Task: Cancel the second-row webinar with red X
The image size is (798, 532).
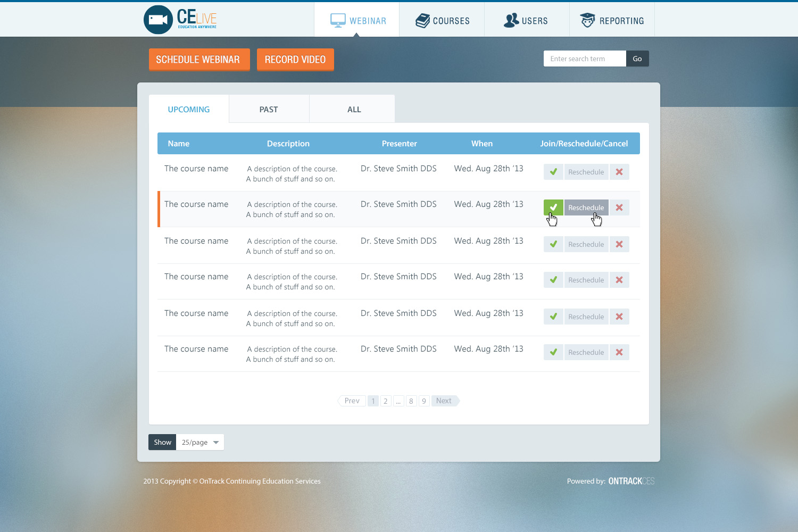Action: pos(619,207)
